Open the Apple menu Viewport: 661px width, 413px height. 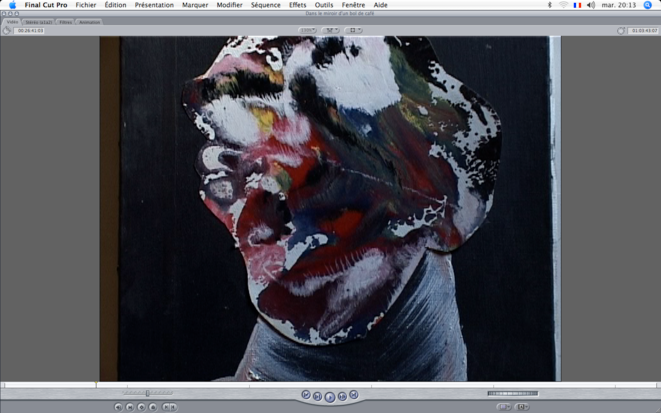click(12, 5)
